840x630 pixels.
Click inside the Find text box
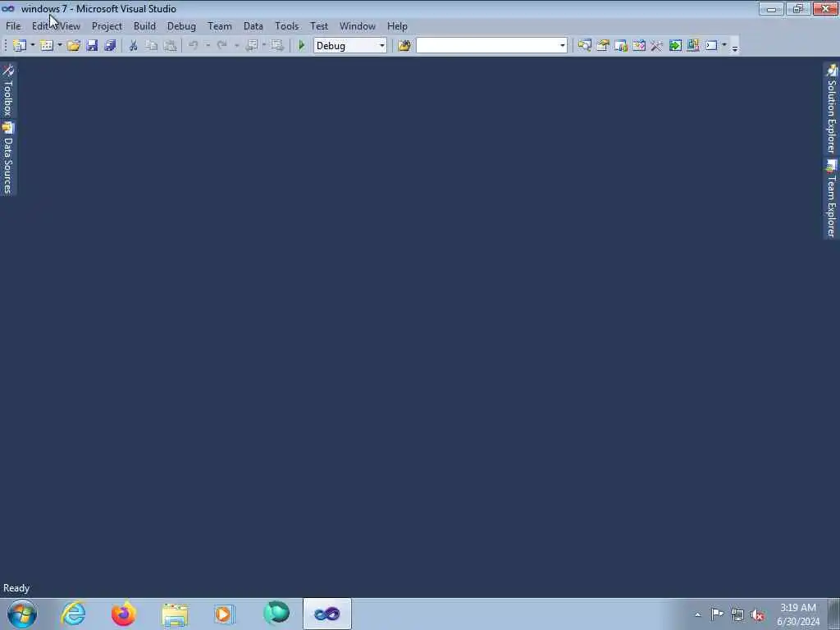click(487, 46)
